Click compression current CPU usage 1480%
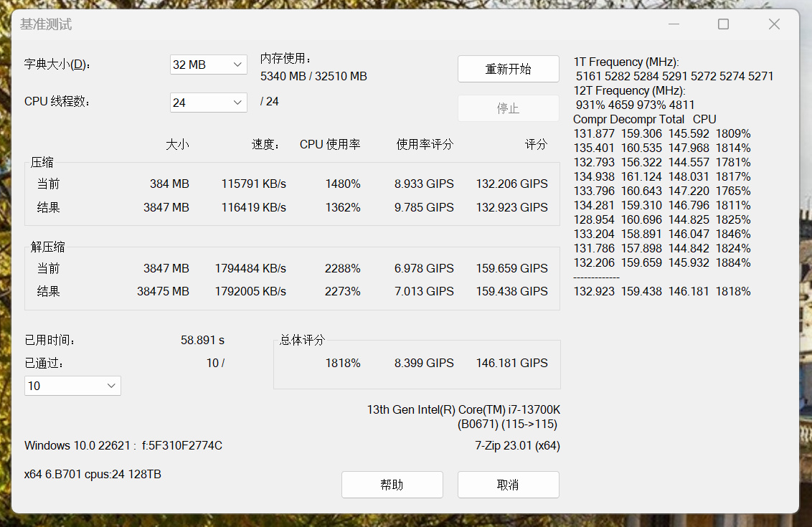 pos(343,184)
